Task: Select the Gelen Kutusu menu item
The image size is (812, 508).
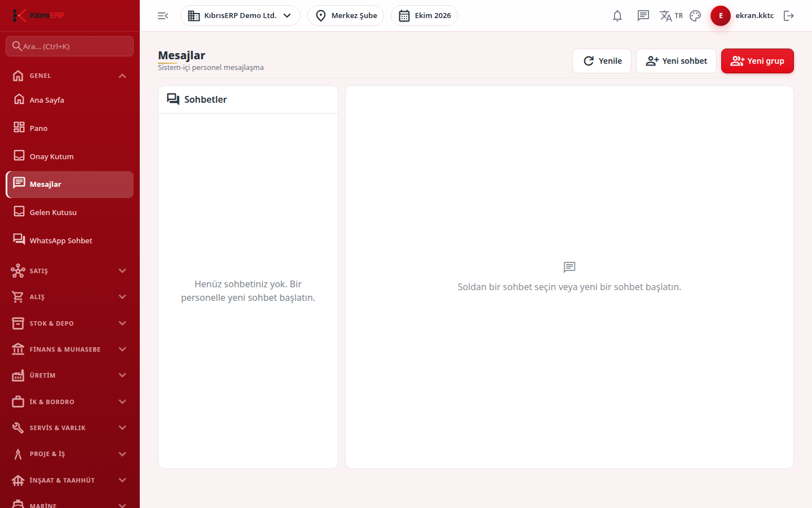Action: [x=70, y=212]
